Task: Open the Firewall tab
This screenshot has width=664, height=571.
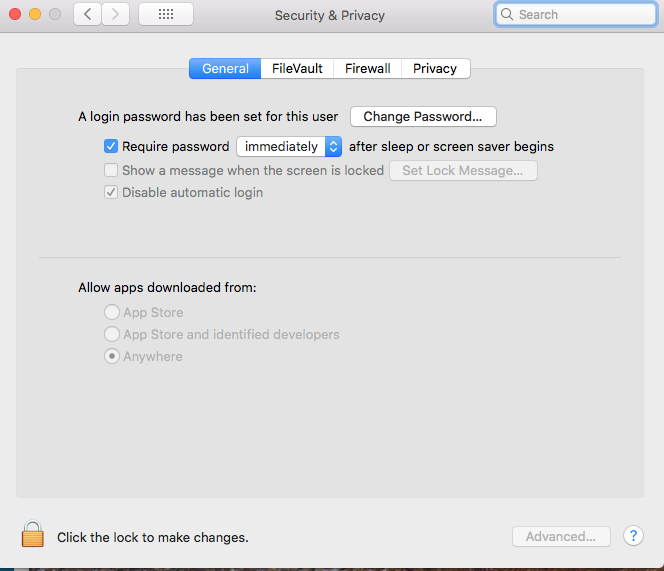Action: tap(368, 69)
